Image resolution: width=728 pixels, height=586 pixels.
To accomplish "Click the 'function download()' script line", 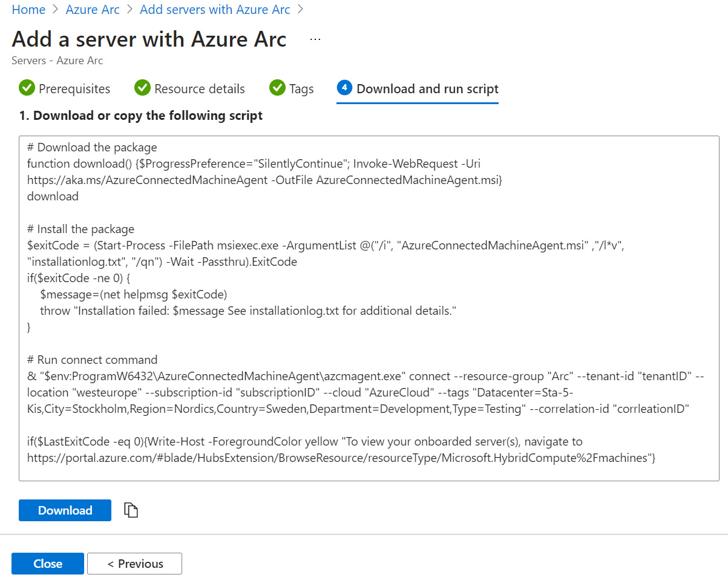I will [254, 163].
